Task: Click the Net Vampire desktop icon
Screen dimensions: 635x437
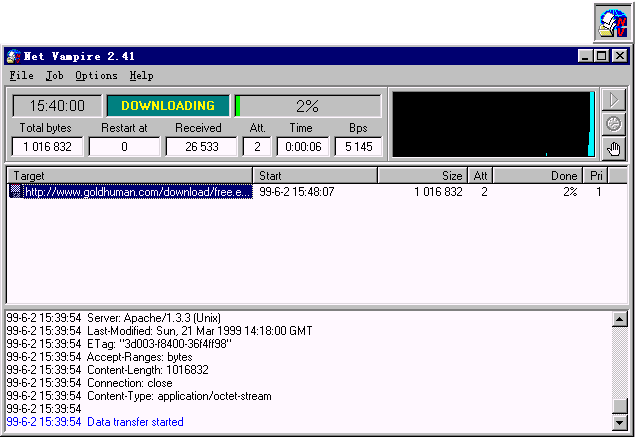Action: 612,23
